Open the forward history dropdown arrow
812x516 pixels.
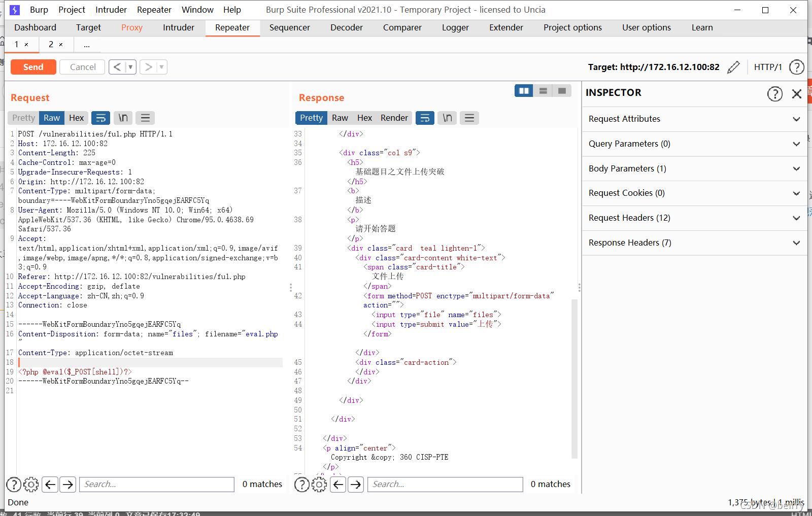click(x=161, y=67)
